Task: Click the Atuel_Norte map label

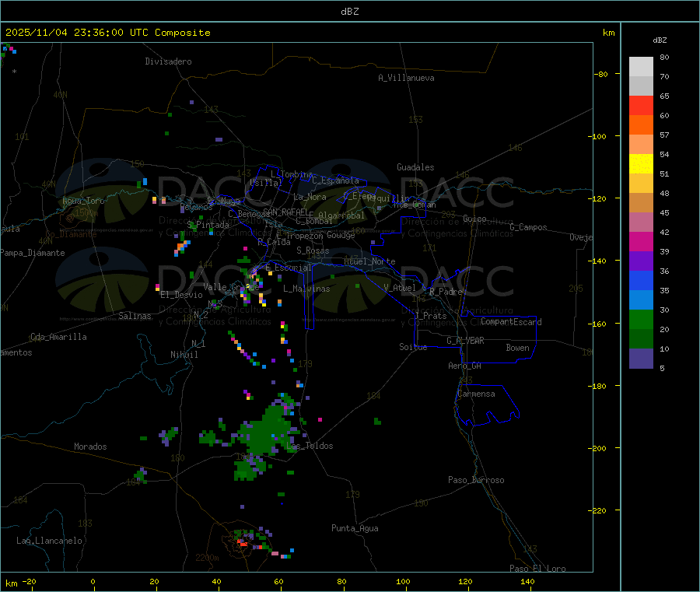Action: click(x=369, y=261)
